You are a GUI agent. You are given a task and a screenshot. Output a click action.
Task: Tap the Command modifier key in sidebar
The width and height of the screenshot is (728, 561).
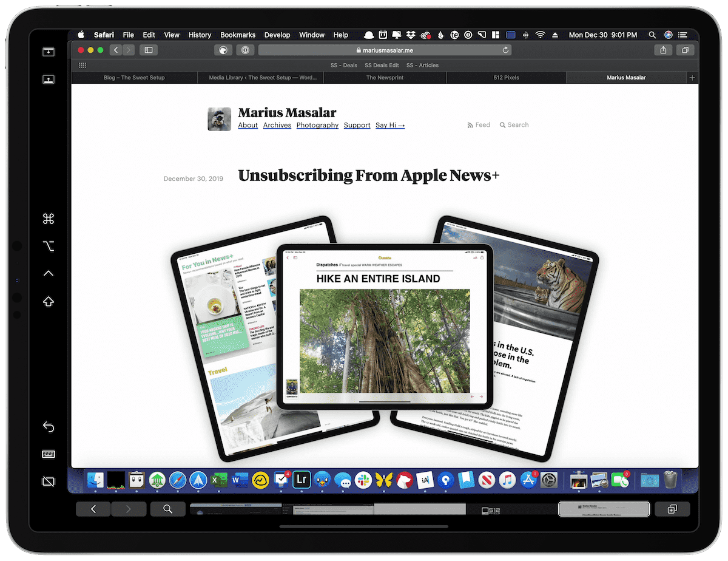(x=49, y=219)
